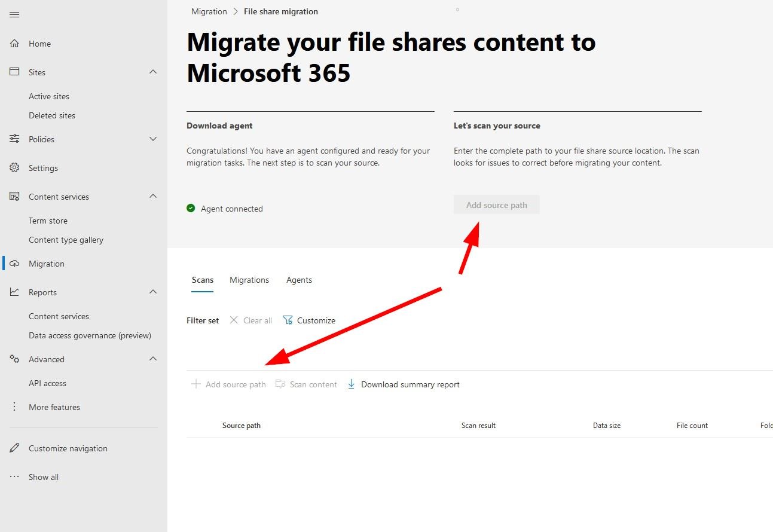Click the Filter set label
Viewport: 773px width, 532px height.
(x=203, y=320)
